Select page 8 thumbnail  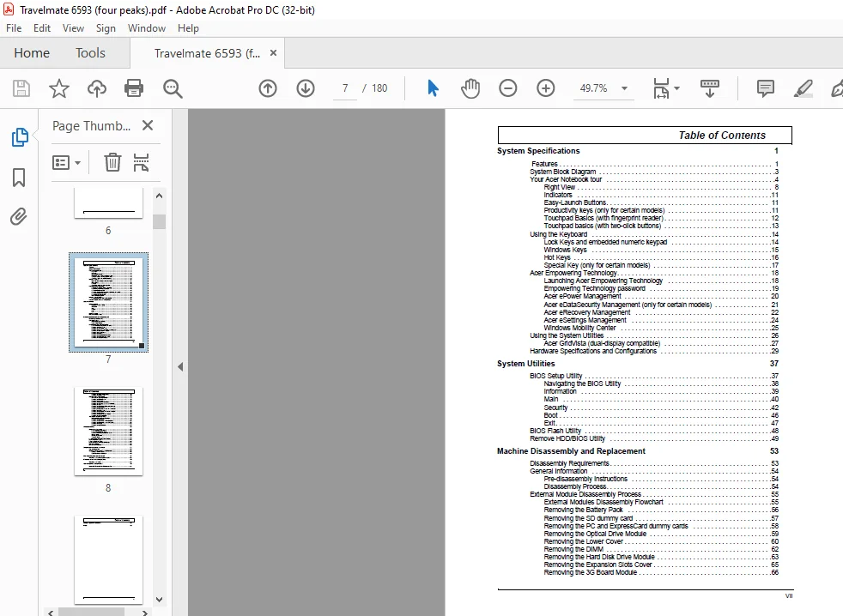109,431
